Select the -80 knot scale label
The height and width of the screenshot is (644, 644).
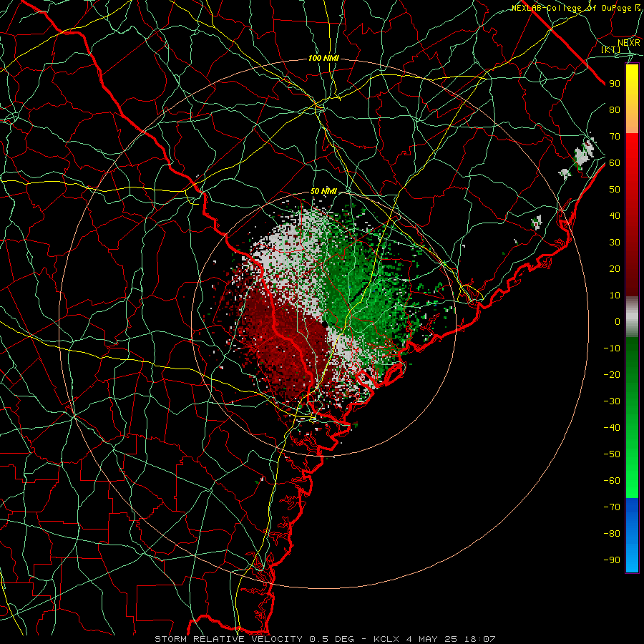point(612,534)
